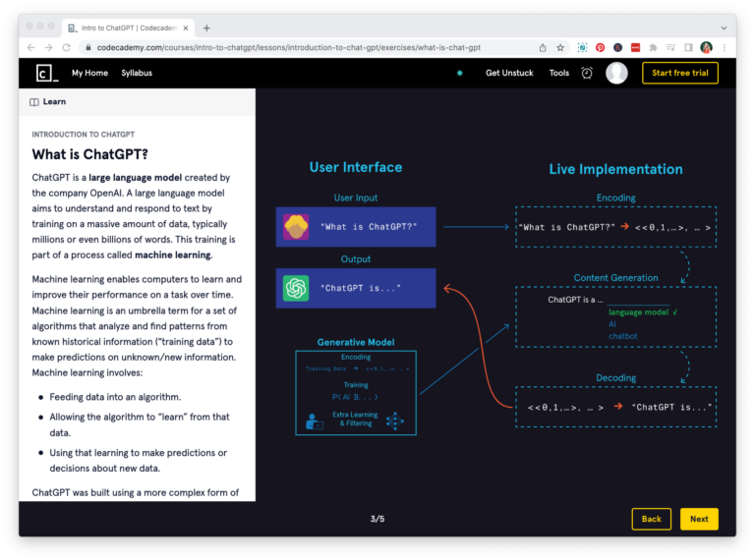Click the Codecademy logo icon
This screenshot has width=755, height=560.
coord(46,73)
